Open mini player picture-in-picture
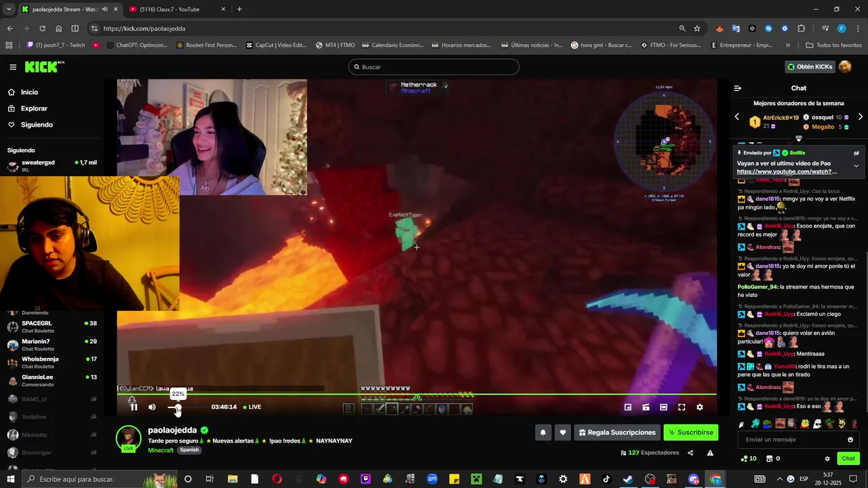The image size is (868, 488). [x=628, y=407]
